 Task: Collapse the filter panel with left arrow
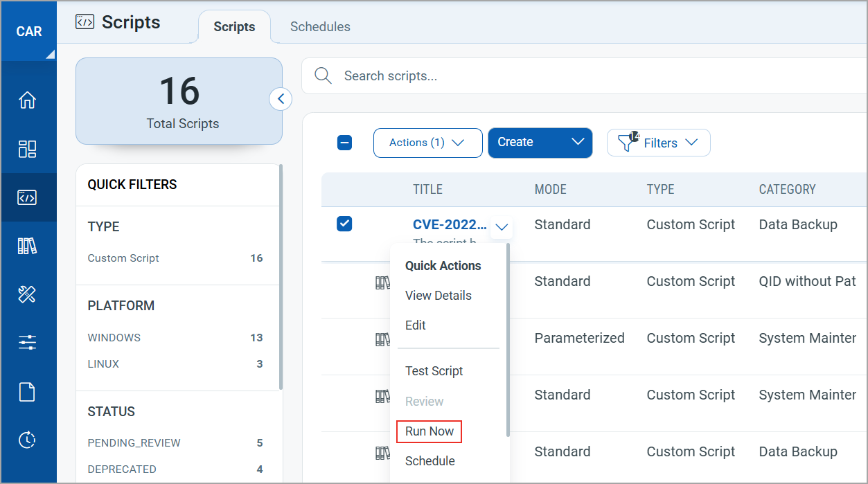point(281,99)
